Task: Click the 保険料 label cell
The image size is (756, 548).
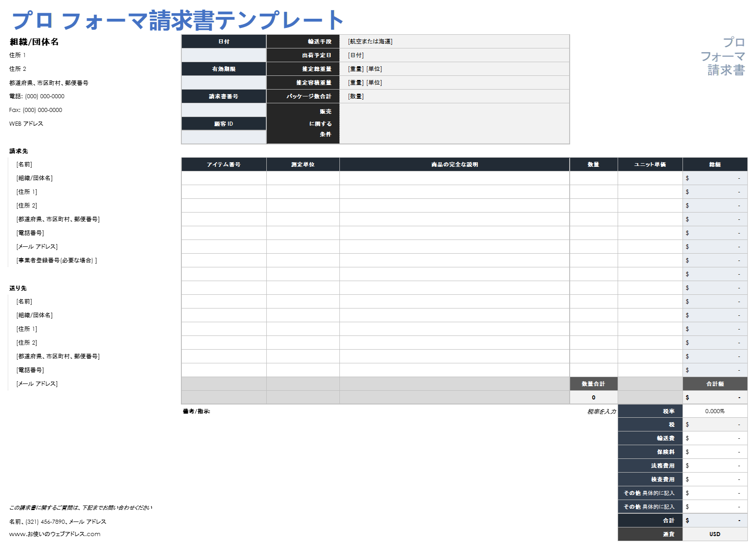Action: tap(650, 452)
